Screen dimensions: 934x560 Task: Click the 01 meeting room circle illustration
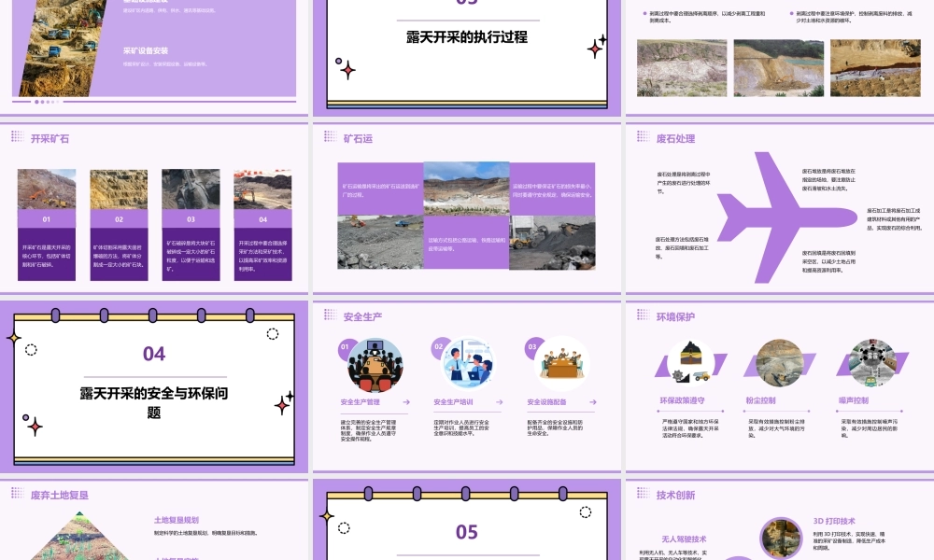pyautogui.click(x=375, y=365)
